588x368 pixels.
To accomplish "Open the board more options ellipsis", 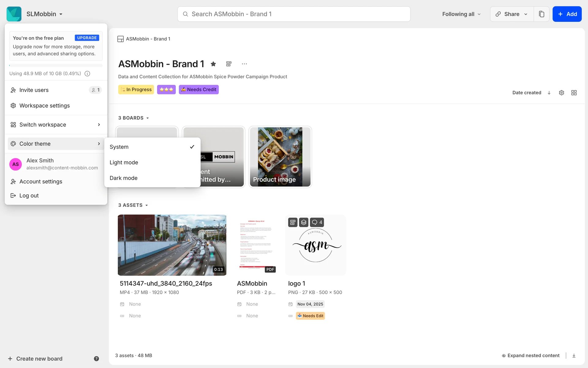I will tap(244, 64).
